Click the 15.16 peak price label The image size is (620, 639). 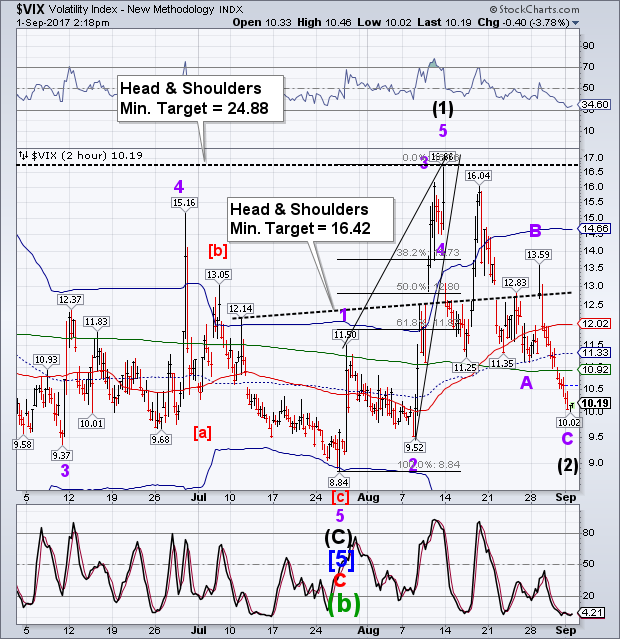coord(184,203)
